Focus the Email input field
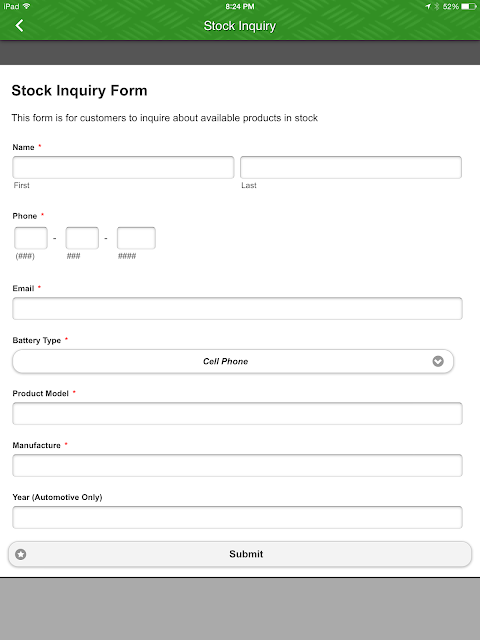This screenshot has width=480, height=640. coord(238,309)
